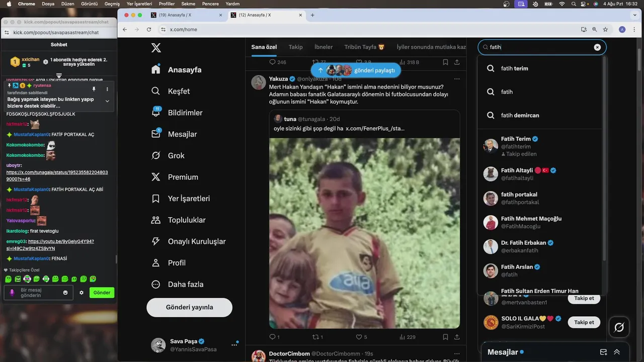Choose the 'fatih demircan' search suggestion

pos(539,115)
